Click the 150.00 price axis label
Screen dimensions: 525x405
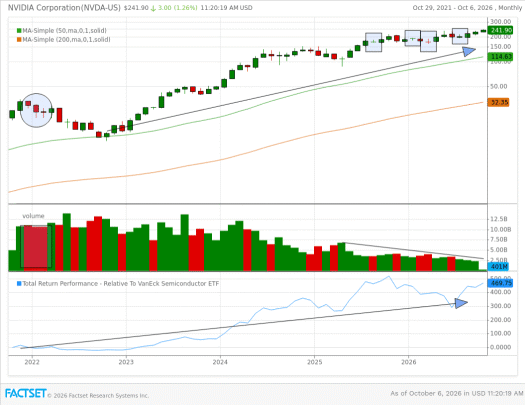pos(501,47)
